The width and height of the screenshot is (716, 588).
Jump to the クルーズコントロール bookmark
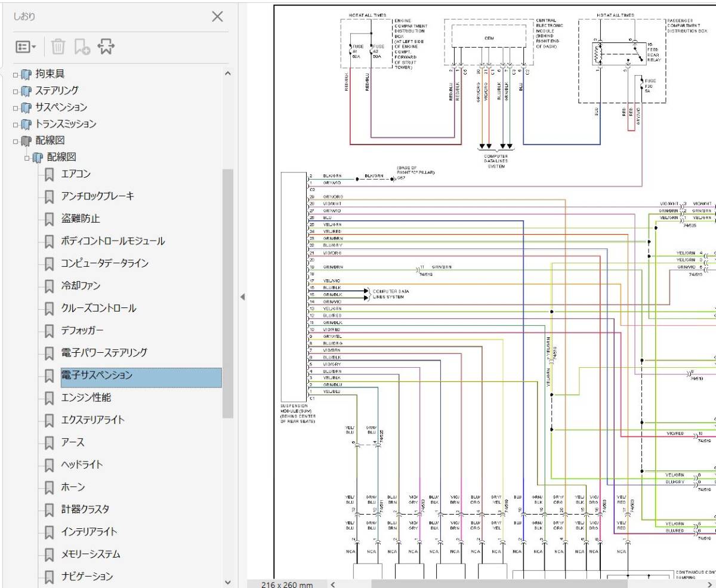(x=98, y=308)
